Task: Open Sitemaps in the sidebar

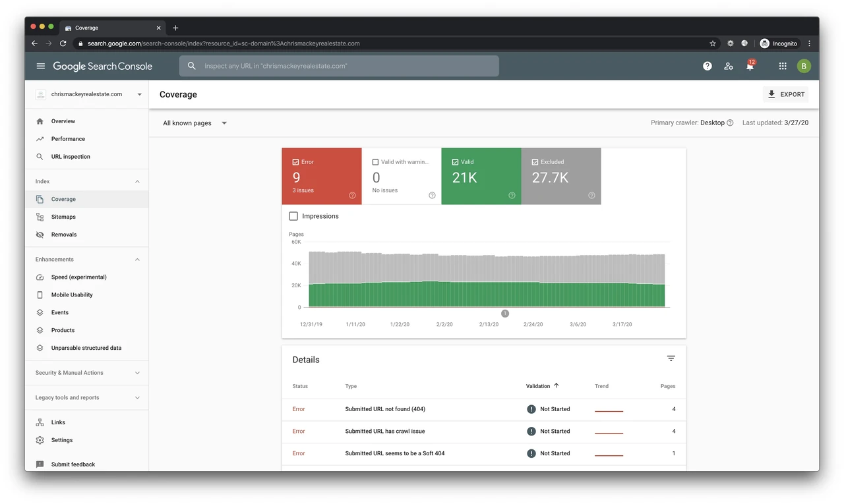Action: pos(87,217)
